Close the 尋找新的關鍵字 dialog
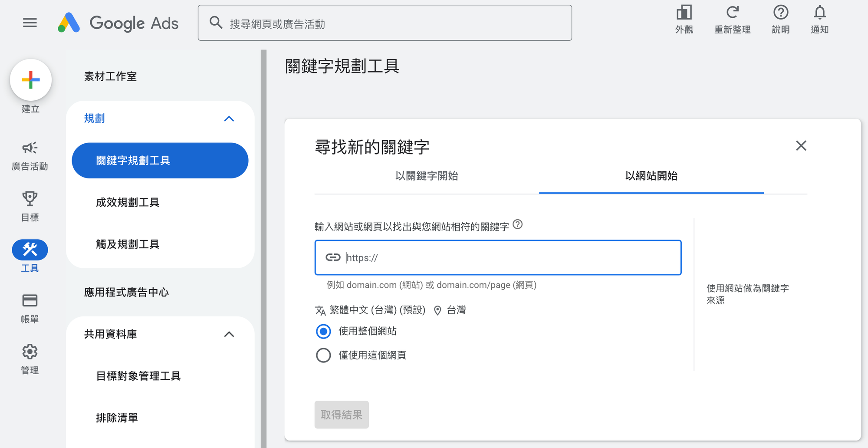Screen dimensions: 868x448 801,146
